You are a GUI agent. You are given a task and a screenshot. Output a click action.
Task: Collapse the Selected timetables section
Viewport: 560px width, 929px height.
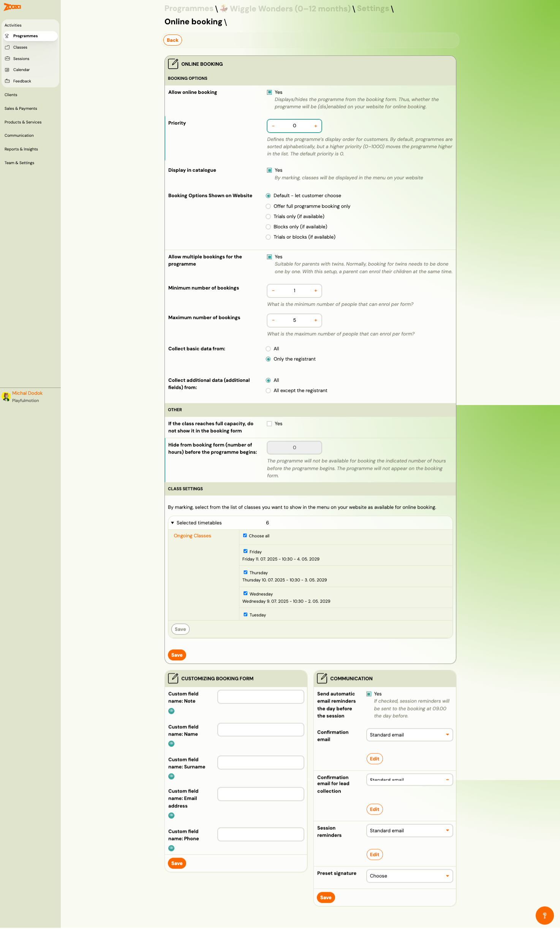(x=172, y=523)
